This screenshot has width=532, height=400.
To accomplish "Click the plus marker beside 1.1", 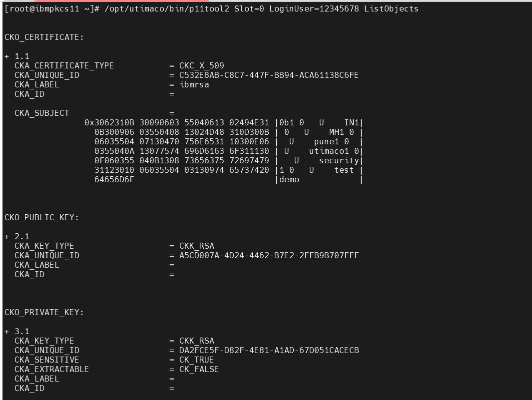I will (x=7, y=56).
